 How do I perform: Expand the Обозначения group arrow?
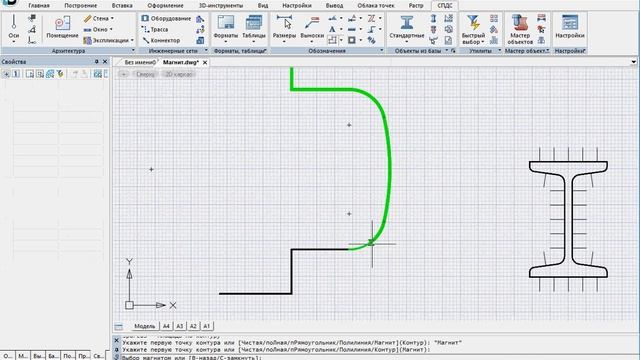tap(382, 51)
